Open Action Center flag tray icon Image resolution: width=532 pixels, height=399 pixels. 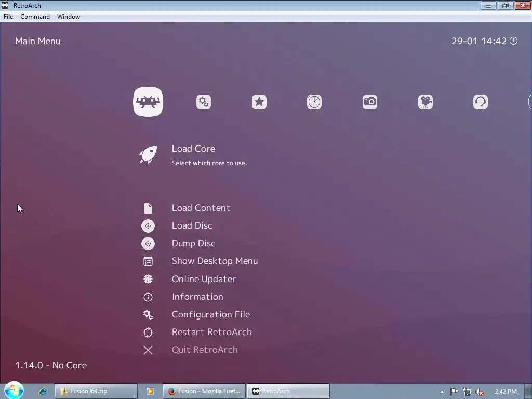454,392
